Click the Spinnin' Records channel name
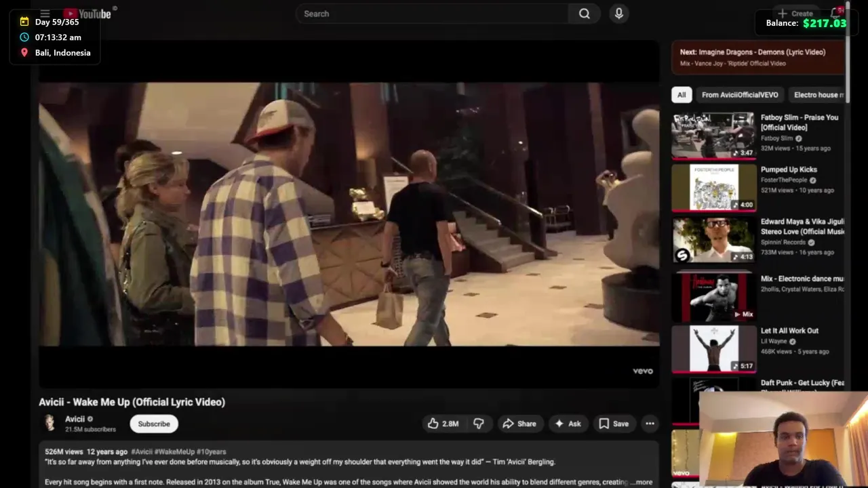 click(783, 242)
